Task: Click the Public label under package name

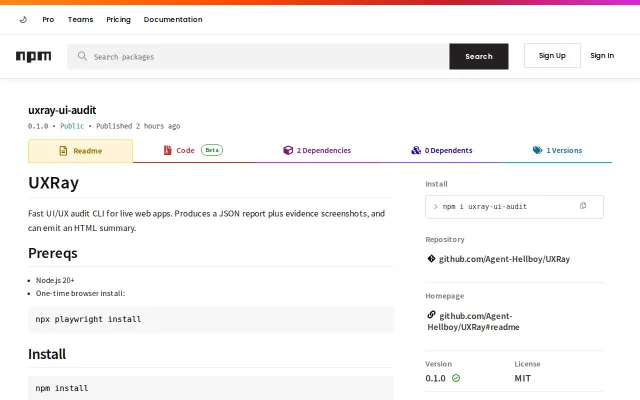Action: tap(72, 126)
